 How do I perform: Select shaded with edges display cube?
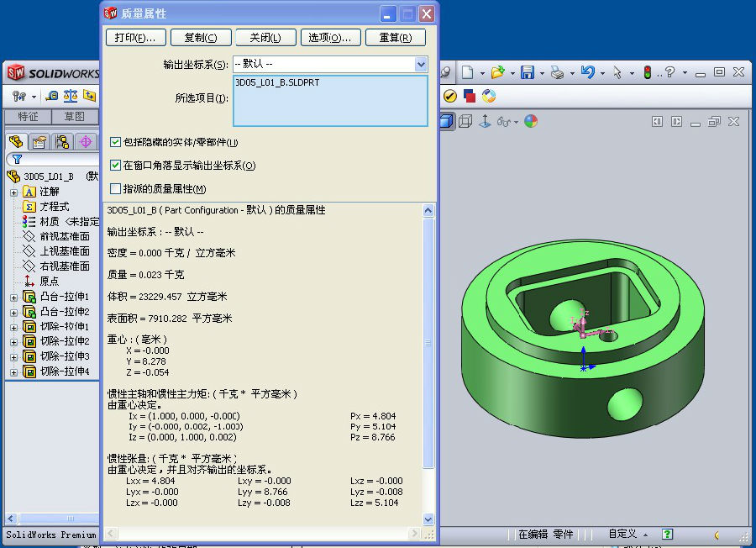pos(446,121)
